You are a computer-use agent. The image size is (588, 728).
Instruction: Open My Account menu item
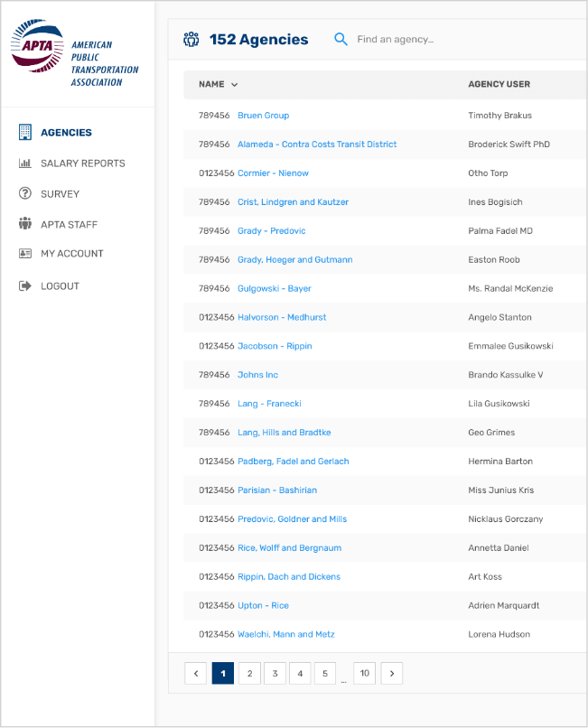[x=71, y=254]
